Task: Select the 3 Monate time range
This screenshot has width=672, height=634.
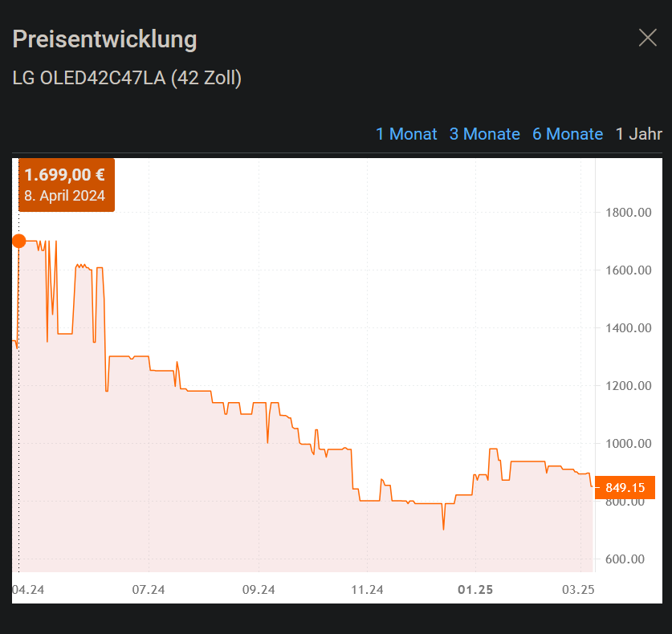Action: [x=485, y=134]
